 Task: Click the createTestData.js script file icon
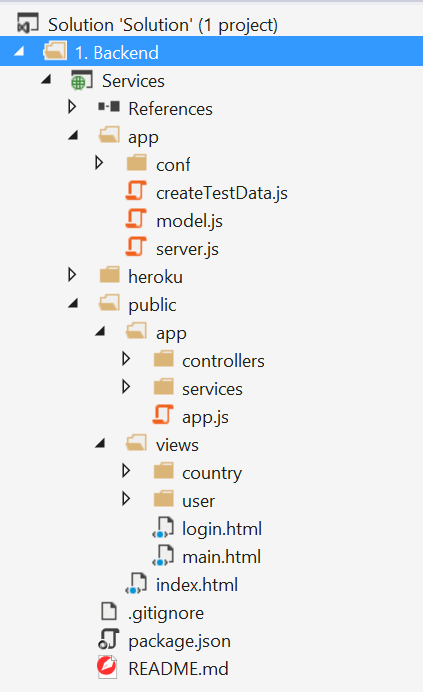click(x=136, y=191)
